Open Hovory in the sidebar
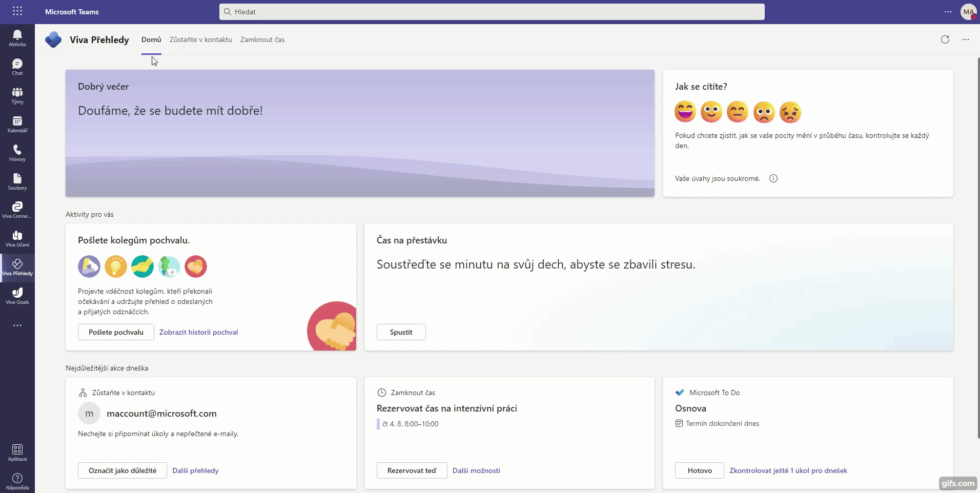This screenshot has width=980, height=493. point(17,153)
